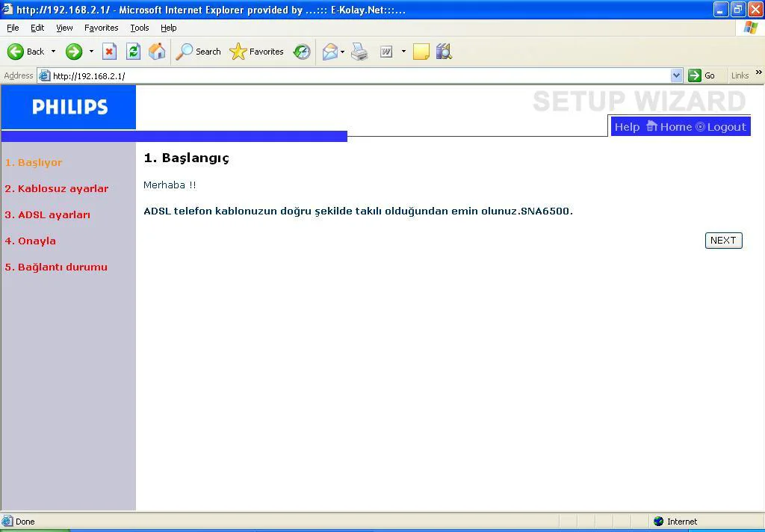Open the History toolbar icon

pos(302,52)
